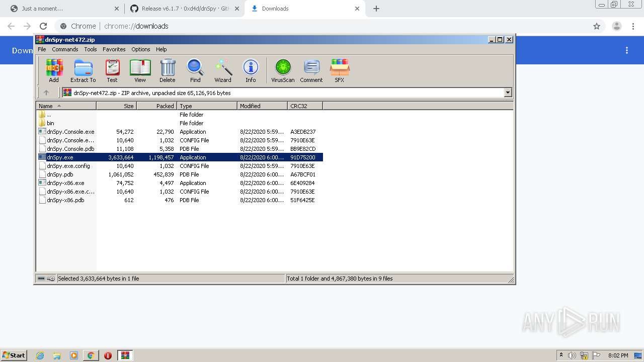Launch the Wizard tool
Screen dimensions: 644x362
[x=223, y=70]
